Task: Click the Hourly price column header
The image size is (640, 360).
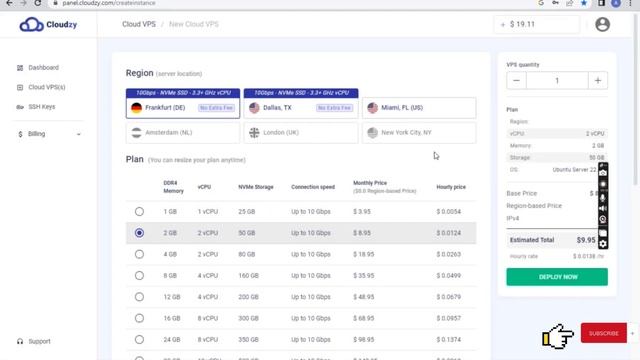Action: (x=451, y=187)
